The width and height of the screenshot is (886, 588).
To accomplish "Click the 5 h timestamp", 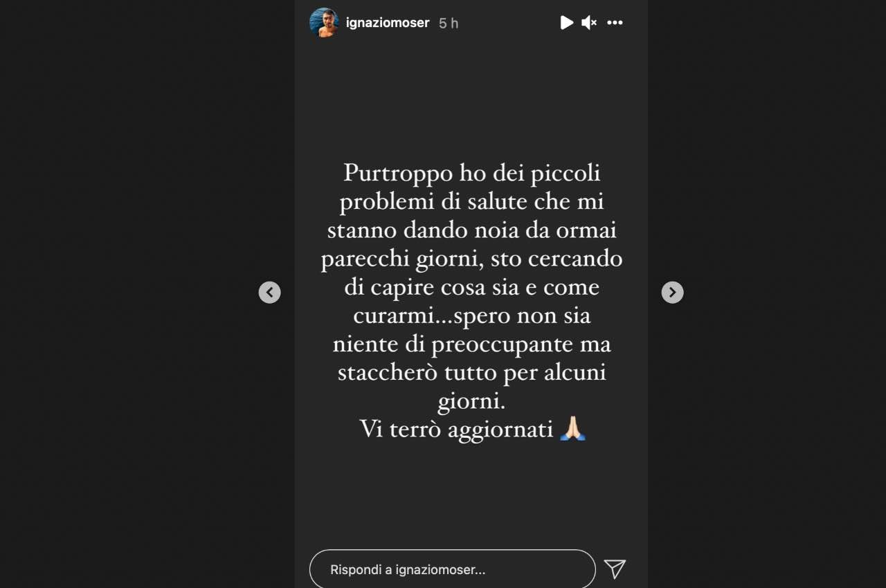I will click(449, 23).
